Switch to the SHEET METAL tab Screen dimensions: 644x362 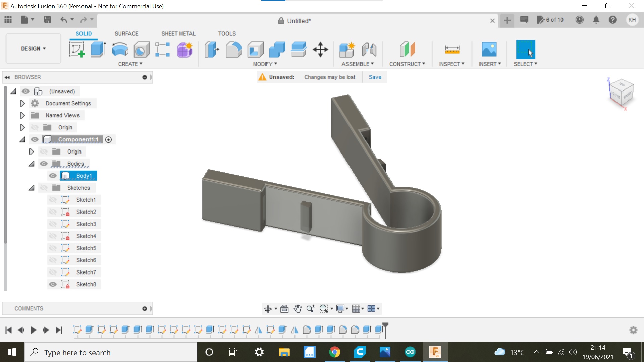(x=178, y=34)
